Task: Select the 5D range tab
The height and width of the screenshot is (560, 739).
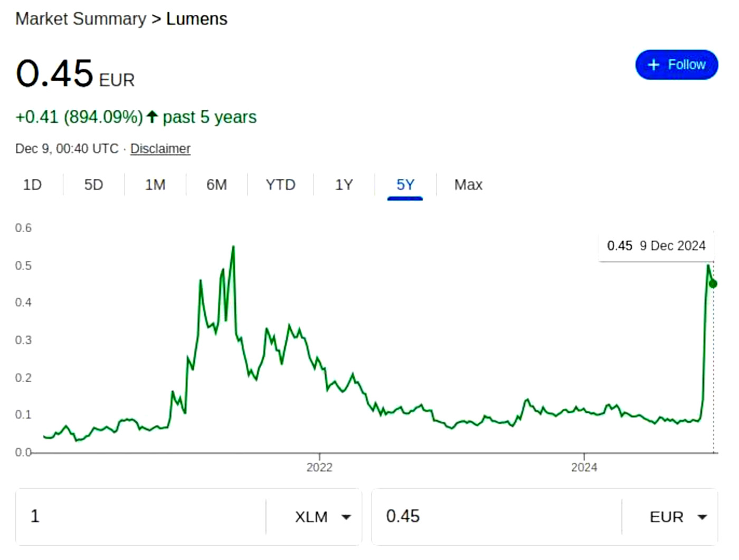Action: [x=93, y=185]
